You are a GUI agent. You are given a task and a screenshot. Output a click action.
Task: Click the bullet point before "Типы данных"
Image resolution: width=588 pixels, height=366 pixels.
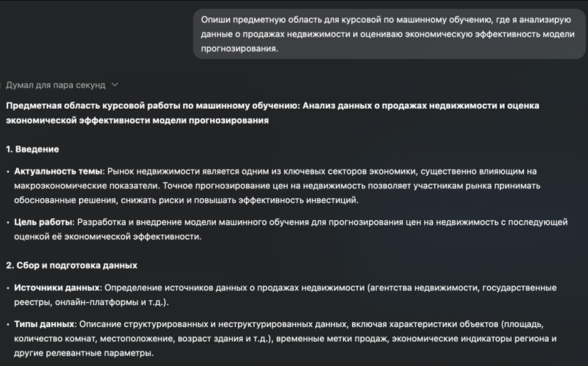point(8,325)
